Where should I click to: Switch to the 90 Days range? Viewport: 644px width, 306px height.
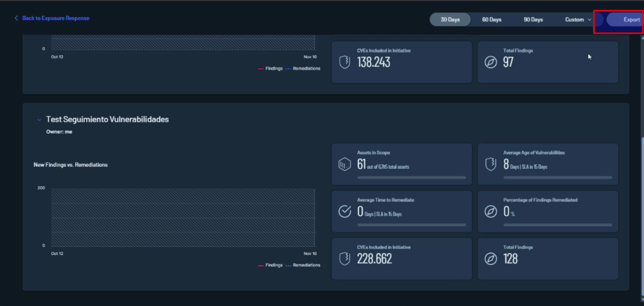[533, 20]
